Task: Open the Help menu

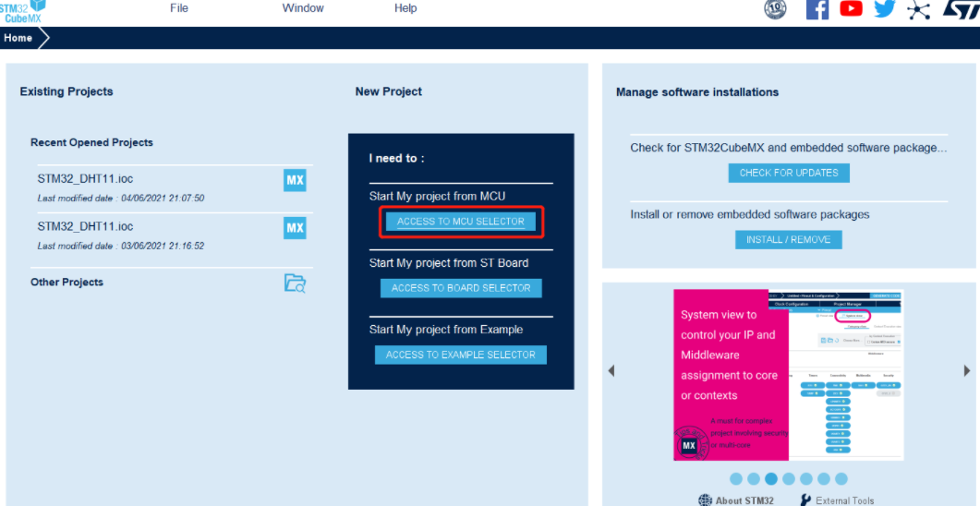Action: point(405,8)
